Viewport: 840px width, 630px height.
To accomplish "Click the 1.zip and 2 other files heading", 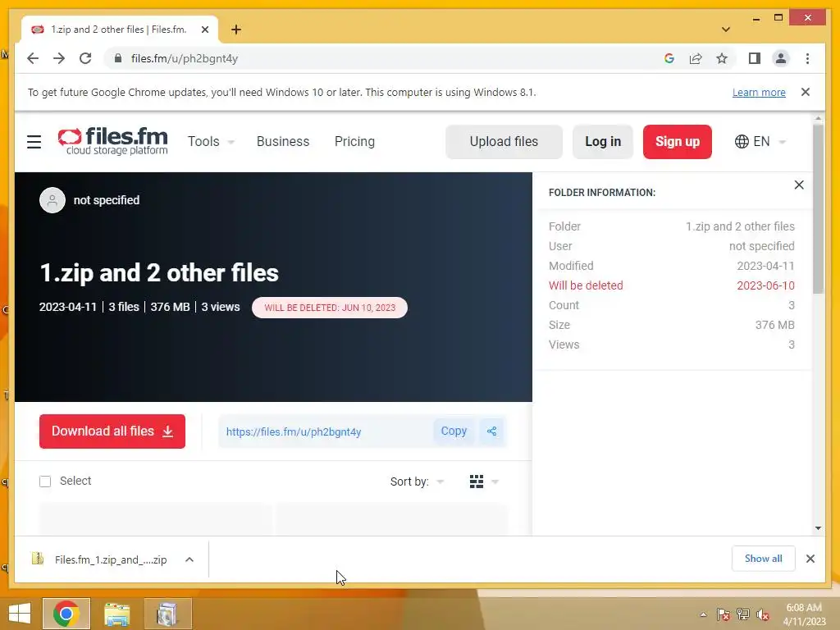I will coord(159,272).
